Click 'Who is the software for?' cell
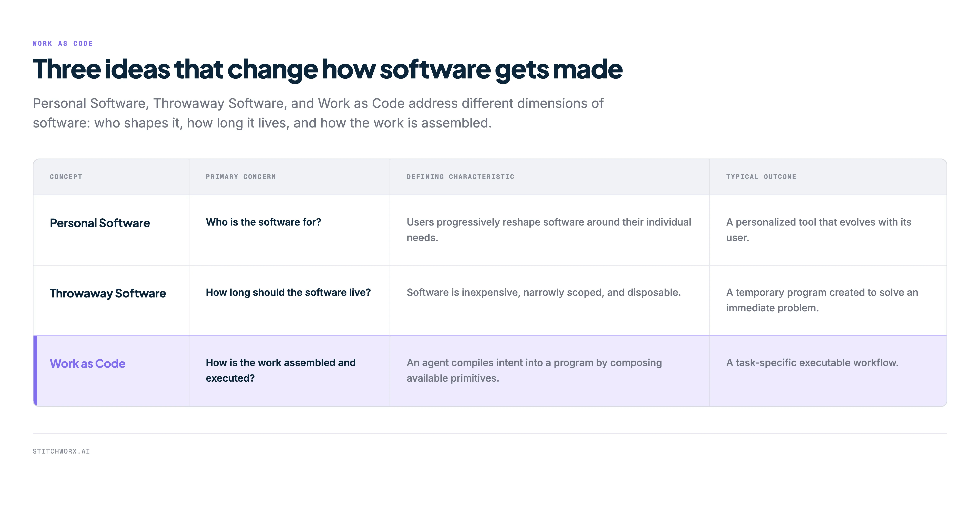Image resolution: width=980 pixels, height=523 pixels. [263, 222]
